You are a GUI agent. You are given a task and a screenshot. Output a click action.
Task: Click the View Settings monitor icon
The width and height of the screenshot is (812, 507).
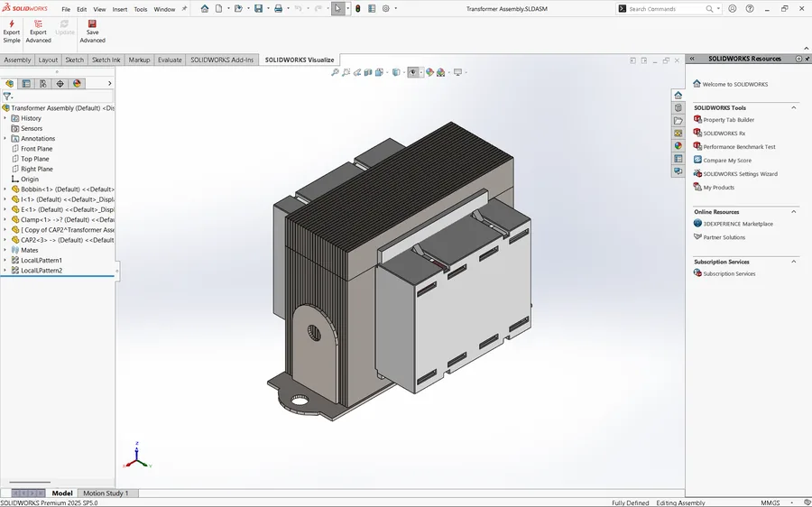(457, 72)
